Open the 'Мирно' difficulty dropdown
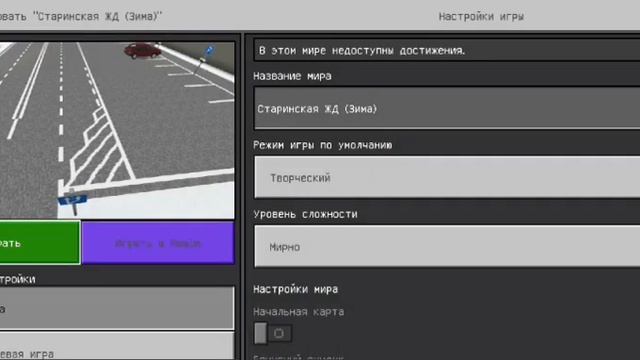This screenshot has width=640, height=360. point(447,247)
